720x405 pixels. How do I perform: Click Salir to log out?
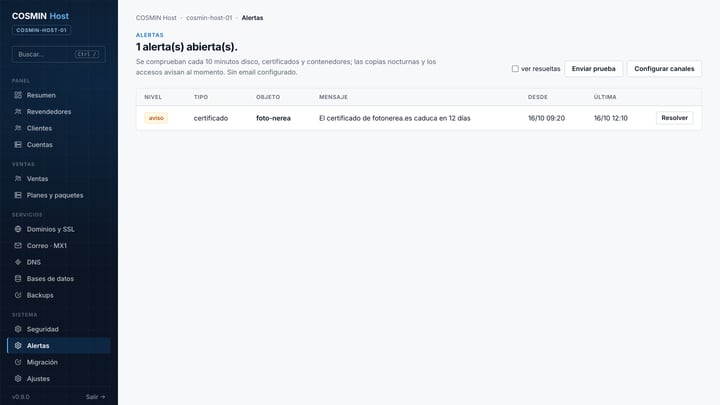coord(96,397)
